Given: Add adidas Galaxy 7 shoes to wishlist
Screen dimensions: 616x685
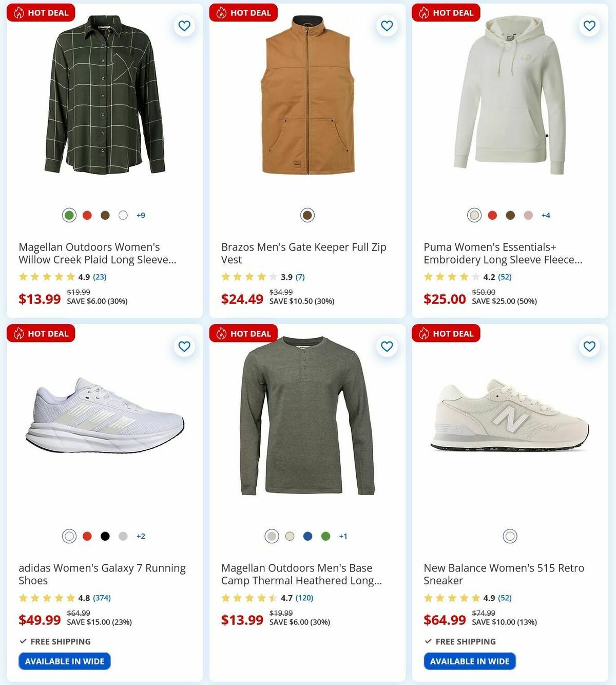Looking at the screenshot, I should click(x=184, y=347).
